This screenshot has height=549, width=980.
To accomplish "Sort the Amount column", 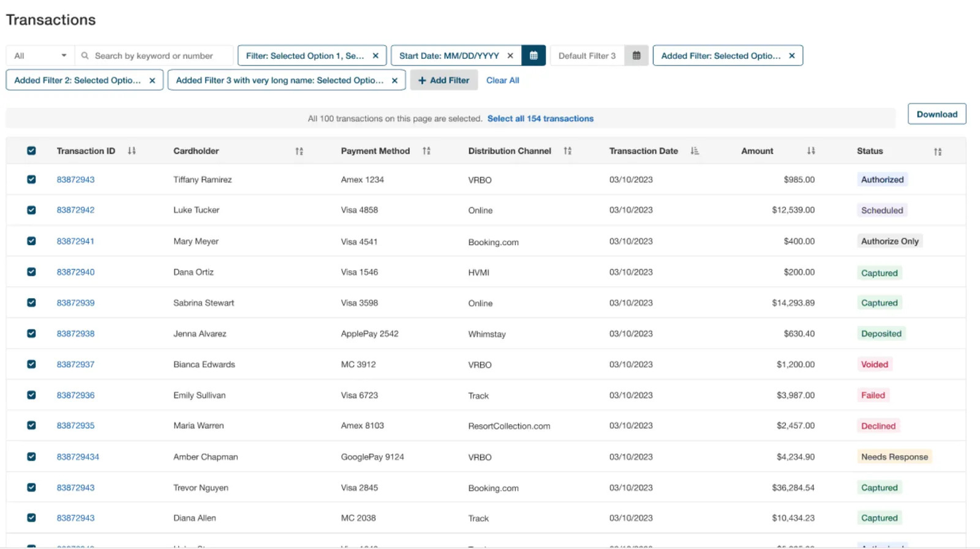I will (x=810, y=151).
